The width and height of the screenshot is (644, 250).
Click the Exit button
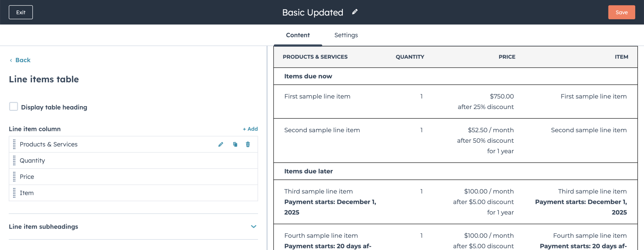tap(21, 12)
